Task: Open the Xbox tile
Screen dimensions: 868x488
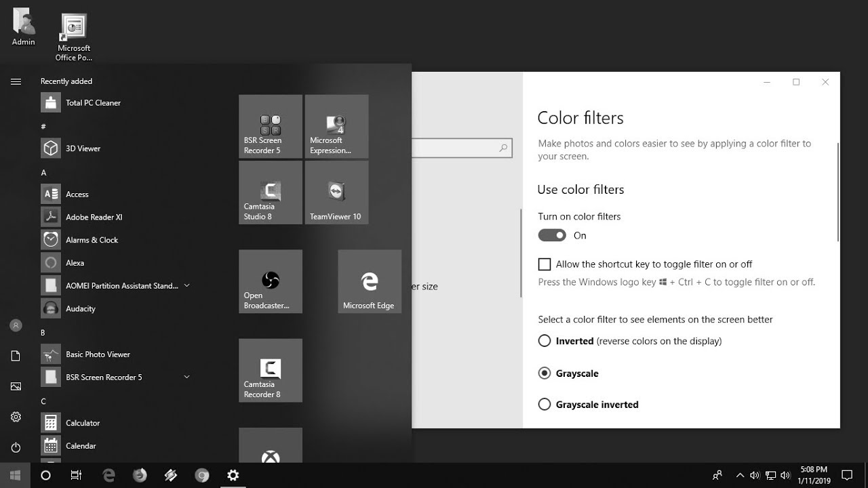Action: pos(271,445)
